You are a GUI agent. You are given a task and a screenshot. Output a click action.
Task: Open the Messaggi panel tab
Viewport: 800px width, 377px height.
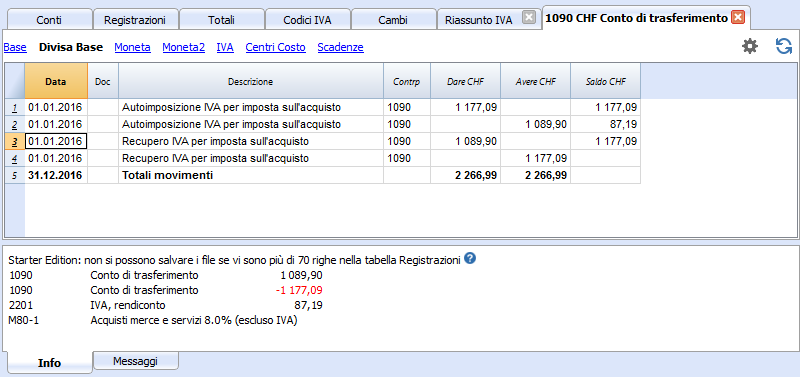(135, 361)
